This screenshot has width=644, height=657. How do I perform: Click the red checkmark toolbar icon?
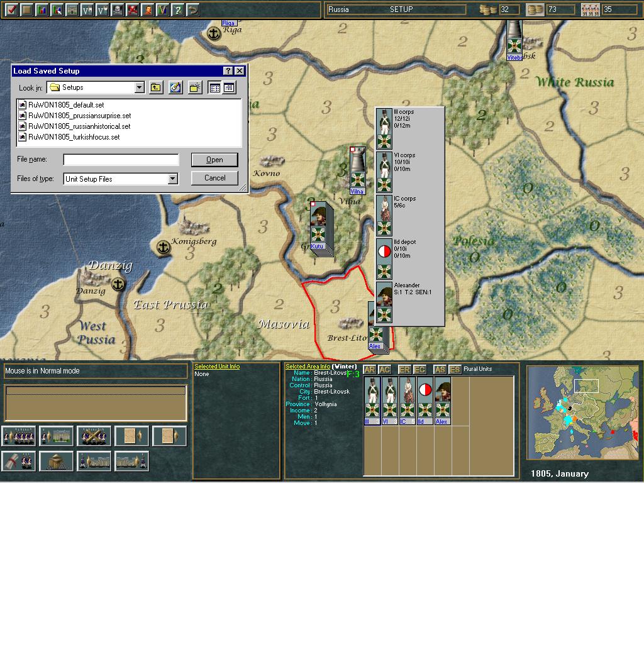[x=12, y=9]
